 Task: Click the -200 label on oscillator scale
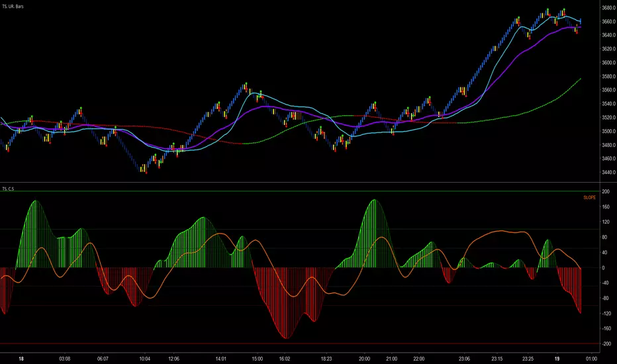click(606, 344)
